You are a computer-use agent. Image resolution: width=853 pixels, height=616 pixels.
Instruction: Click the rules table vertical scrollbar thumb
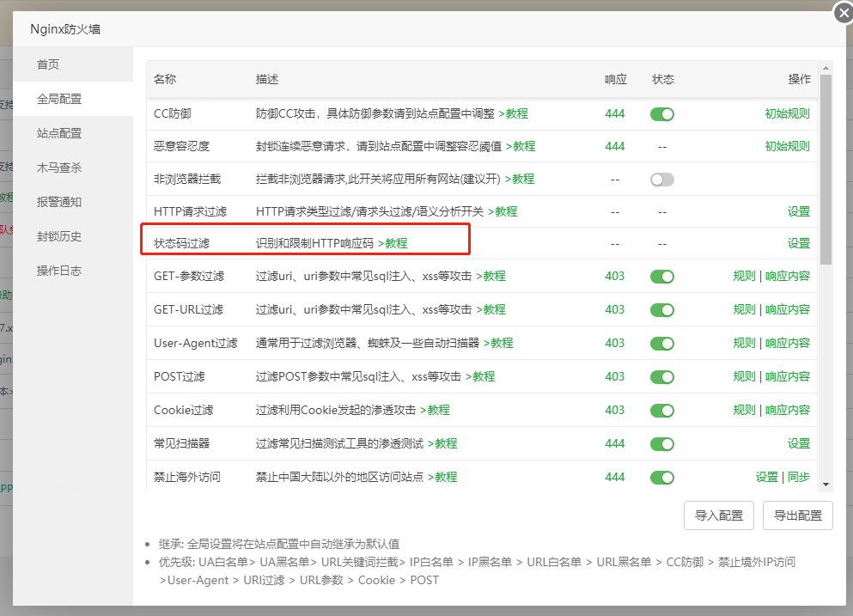click(x=826, y=170)
